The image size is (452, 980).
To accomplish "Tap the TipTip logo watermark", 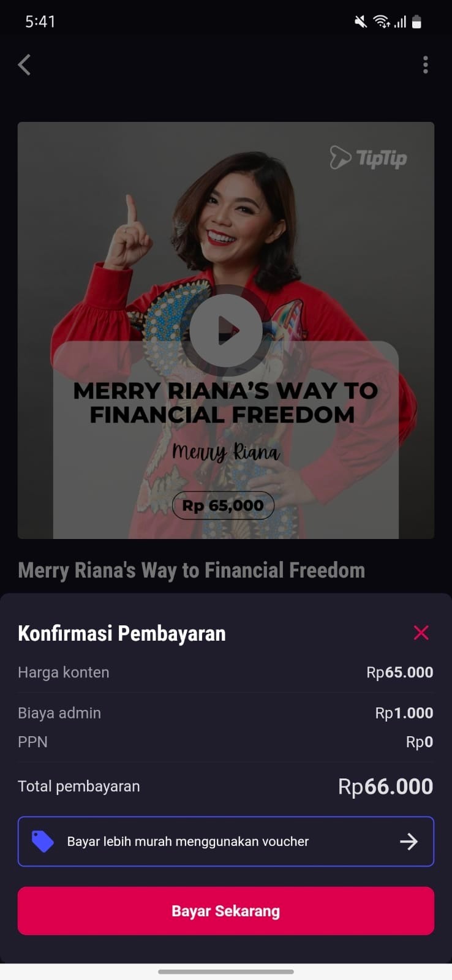I will pos(368,158).
